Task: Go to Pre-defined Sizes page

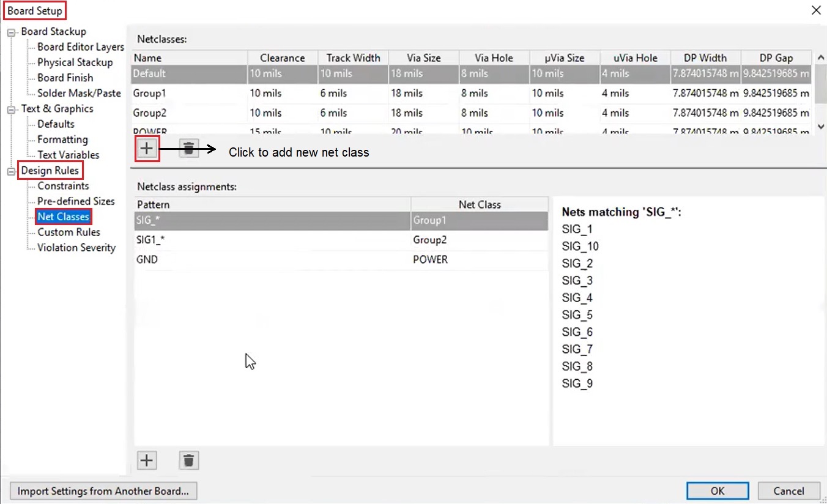Action: coord(76,201)
